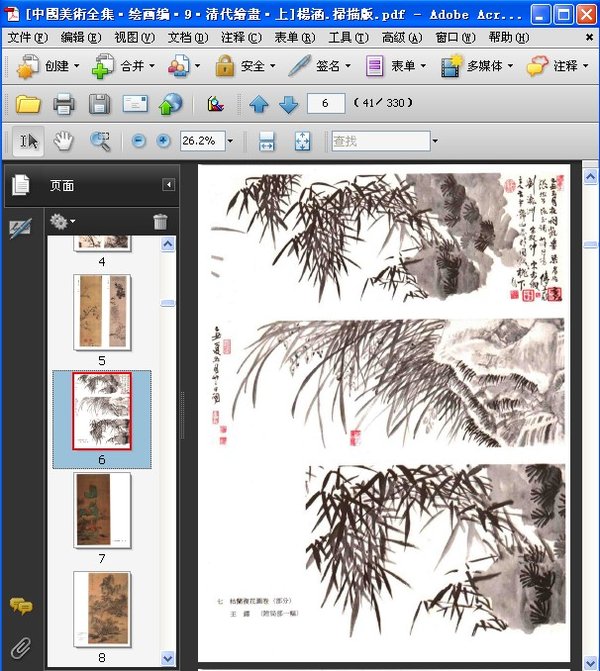Open the Window (窗口) menu
The width and height of the screenshot is (600, 671).
click(455, 38)
